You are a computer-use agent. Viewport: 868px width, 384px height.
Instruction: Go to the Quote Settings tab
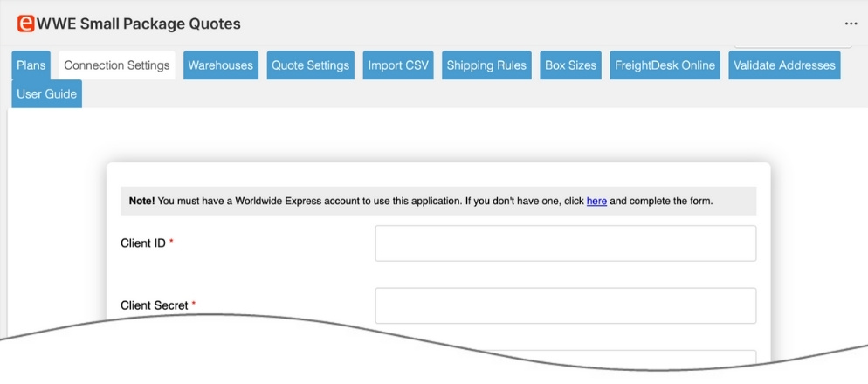(x=311, y=65)
